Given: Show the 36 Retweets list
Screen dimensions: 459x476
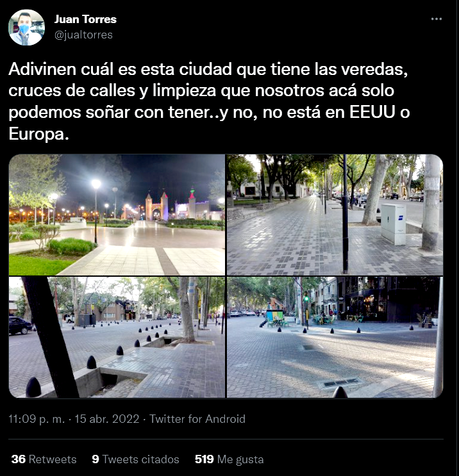Looking at the screenshot, I should pyautogui.click(x=44, y=459).
